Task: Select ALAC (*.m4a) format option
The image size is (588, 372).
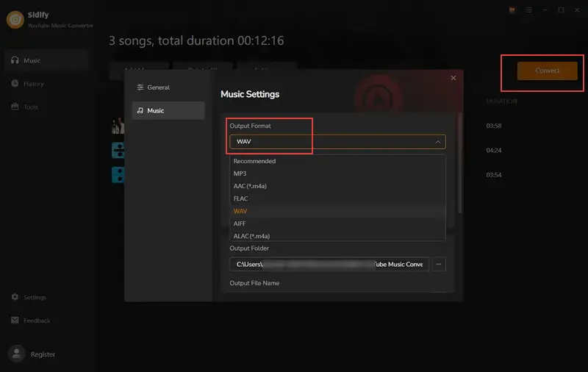Action: (337, 236)
